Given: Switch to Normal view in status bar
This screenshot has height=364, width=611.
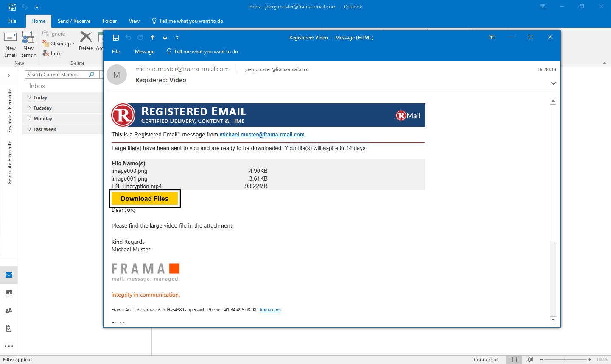Looking at the screenshot, I should point(514,359).
